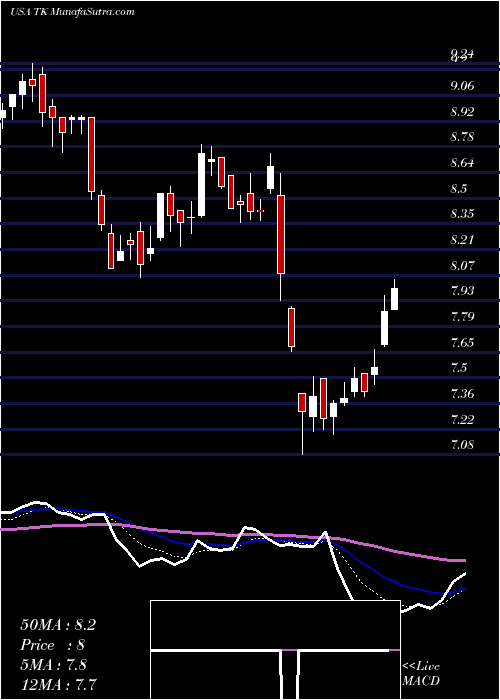This screenshot has width=500, height=700.
Task: Click the '12MA : 7.7' readout
Action: (59, 684)
